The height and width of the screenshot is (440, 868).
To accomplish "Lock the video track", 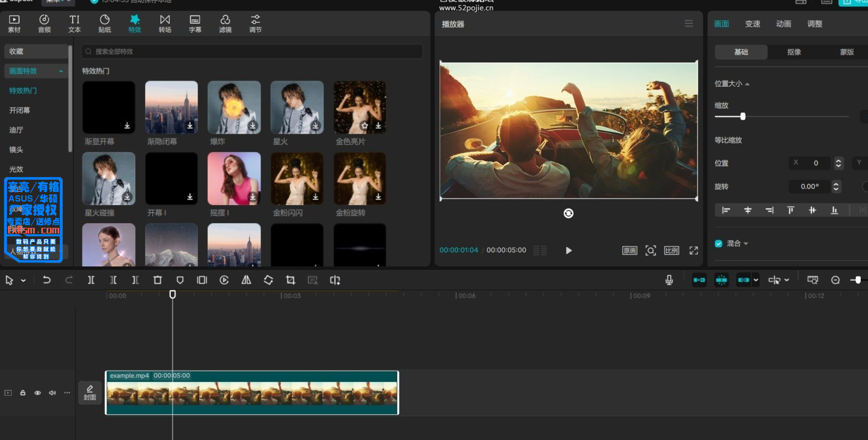I will (x=23, y=393).
